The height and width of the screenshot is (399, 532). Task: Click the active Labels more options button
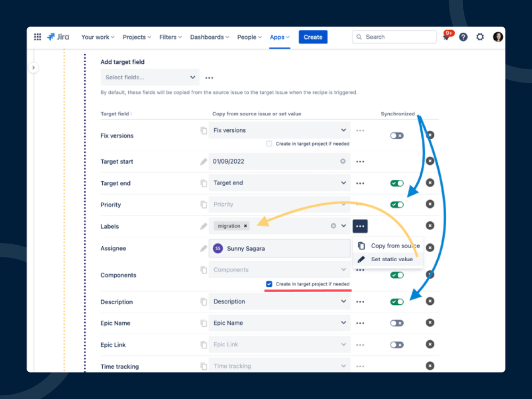pyautogui.click(x=360, y=226)
